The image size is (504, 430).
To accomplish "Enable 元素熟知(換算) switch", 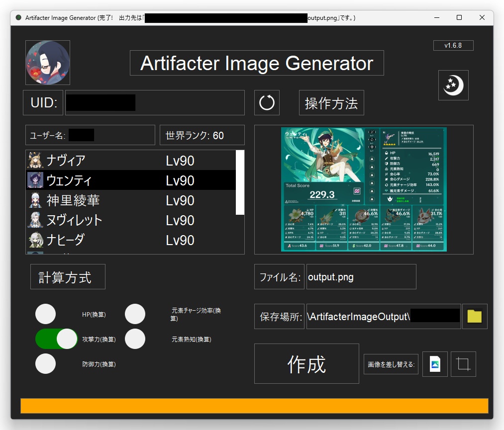I will click(135, 339).
